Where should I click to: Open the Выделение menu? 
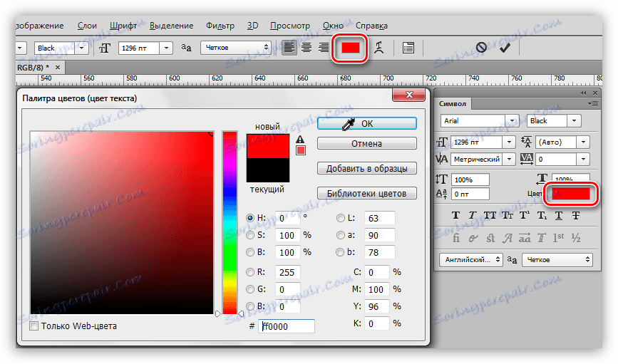[172, 26]
